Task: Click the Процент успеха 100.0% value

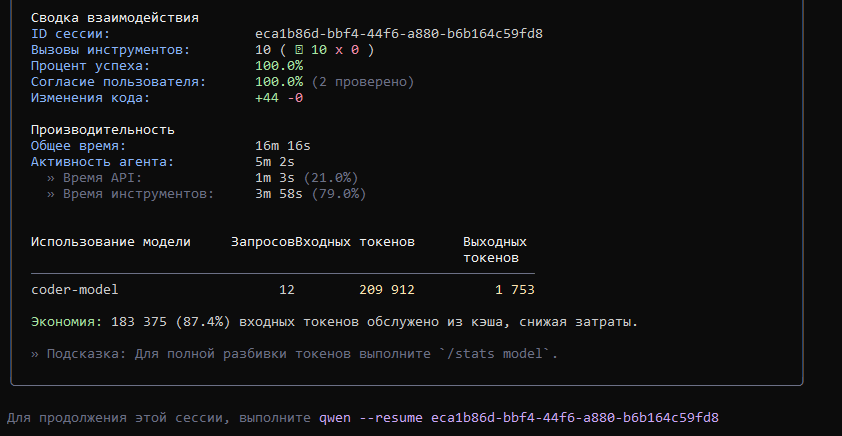Action: tap(279, 66)
